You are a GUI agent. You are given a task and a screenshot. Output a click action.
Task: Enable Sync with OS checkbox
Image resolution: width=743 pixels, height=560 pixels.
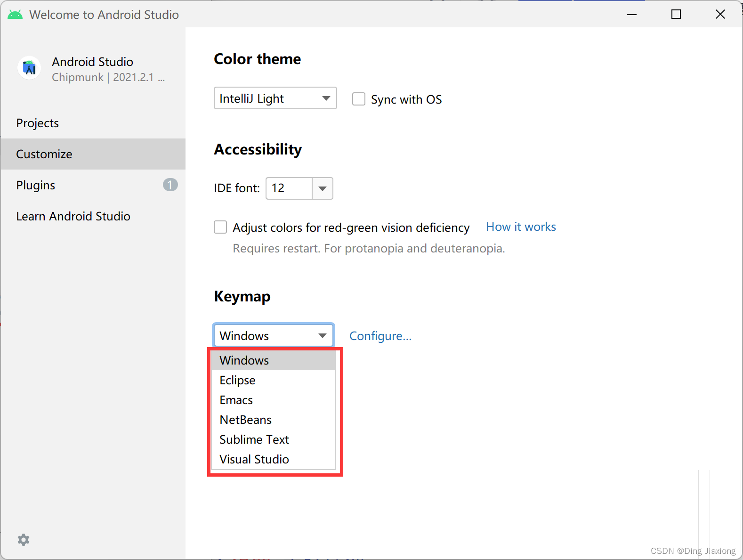click(x=359, y=99)
